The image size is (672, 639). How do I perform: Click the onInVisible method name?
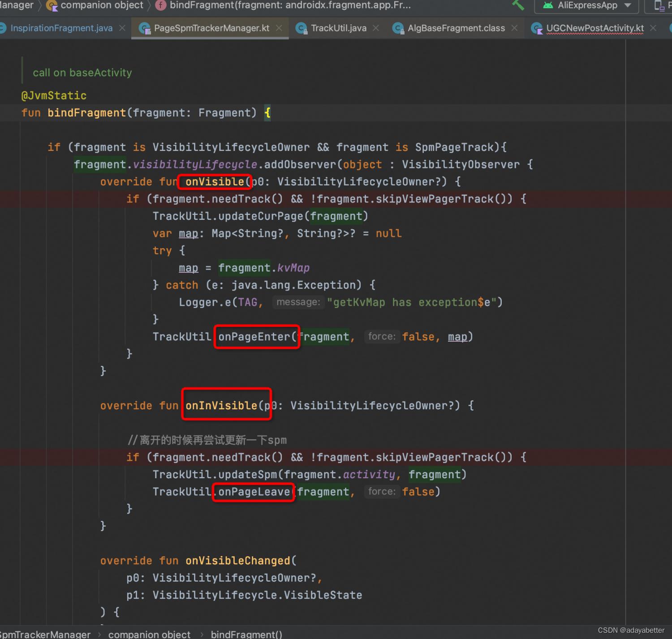click(221, 406)
